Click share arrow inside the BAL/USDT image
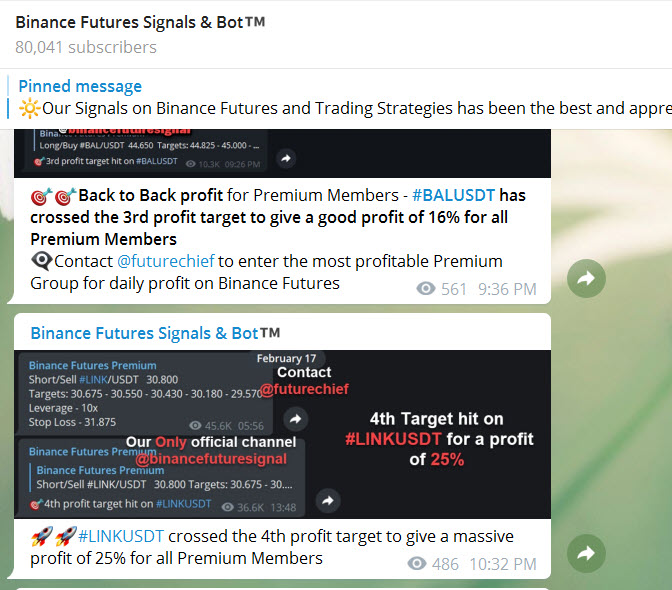Viewport: 672px width, 590px height. (285, 158)
